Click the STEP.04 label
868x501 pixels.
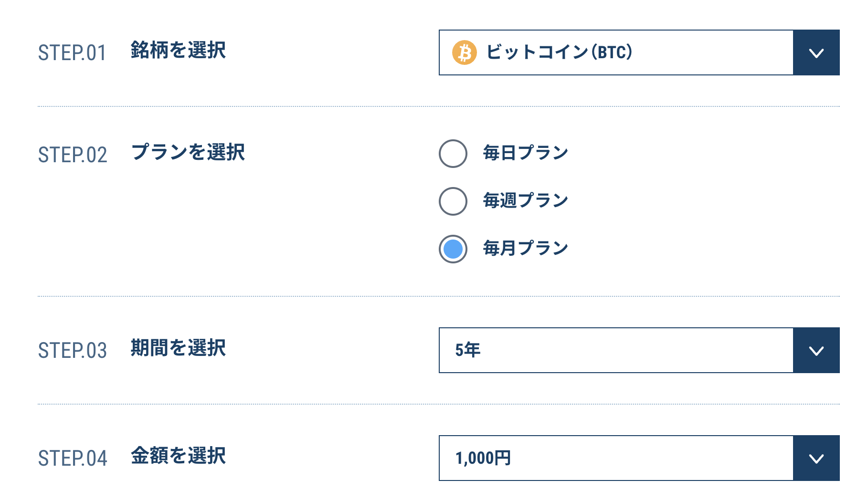pos(73,459)
